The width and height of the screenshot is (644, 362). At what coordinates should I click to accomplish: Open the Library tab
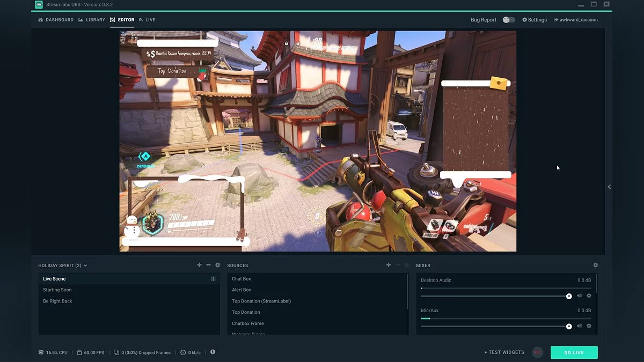click(92, 20)
